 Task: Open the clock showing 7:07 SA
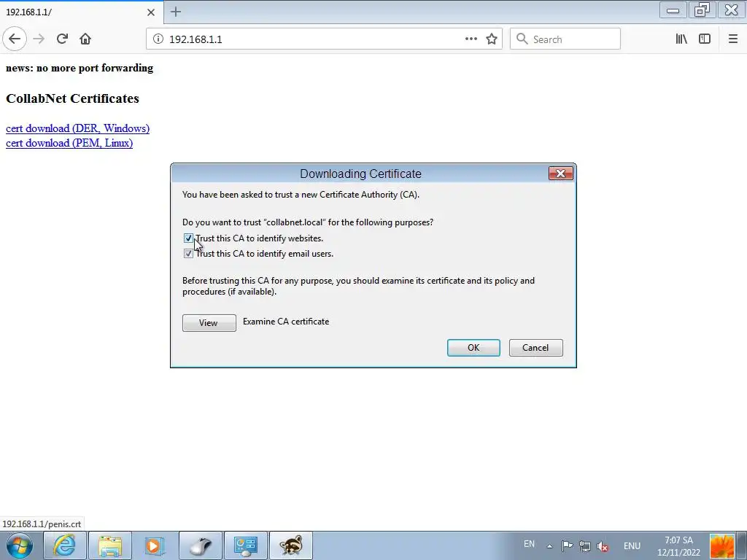(x=679, y=546)
